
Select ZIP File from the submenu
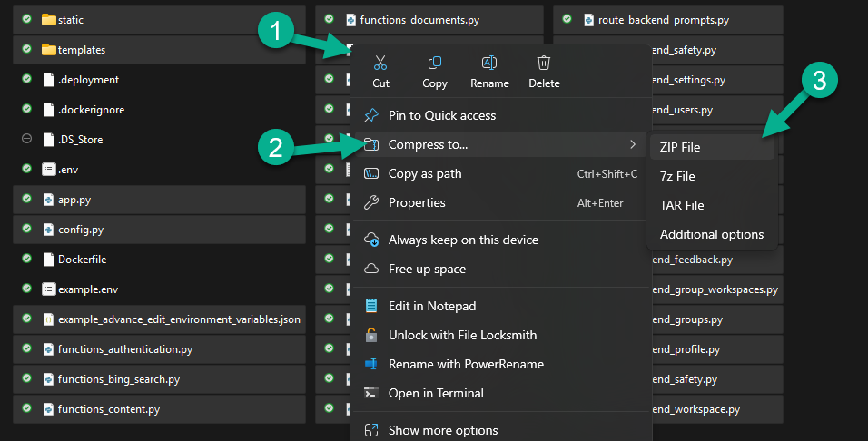tap(680, 147)
